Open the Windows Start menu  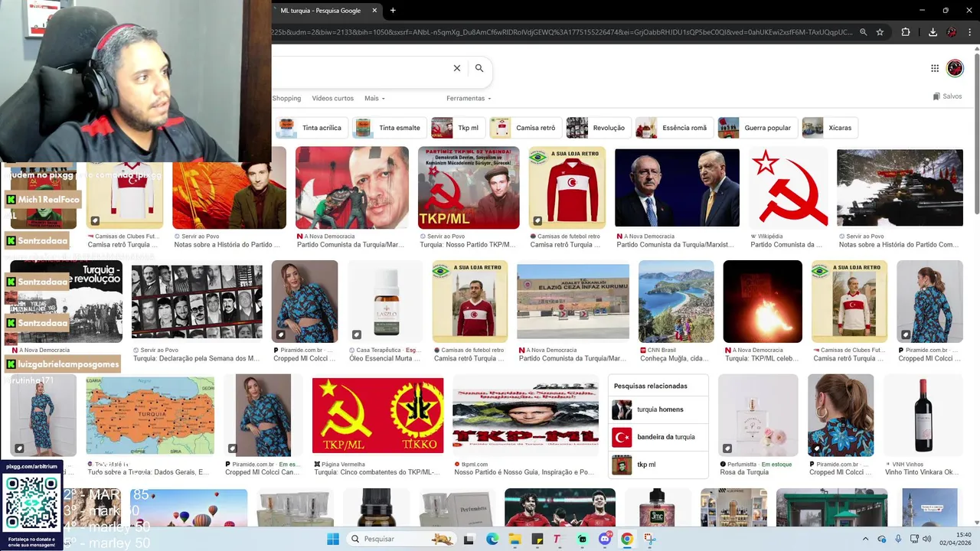tap(333, 539)
